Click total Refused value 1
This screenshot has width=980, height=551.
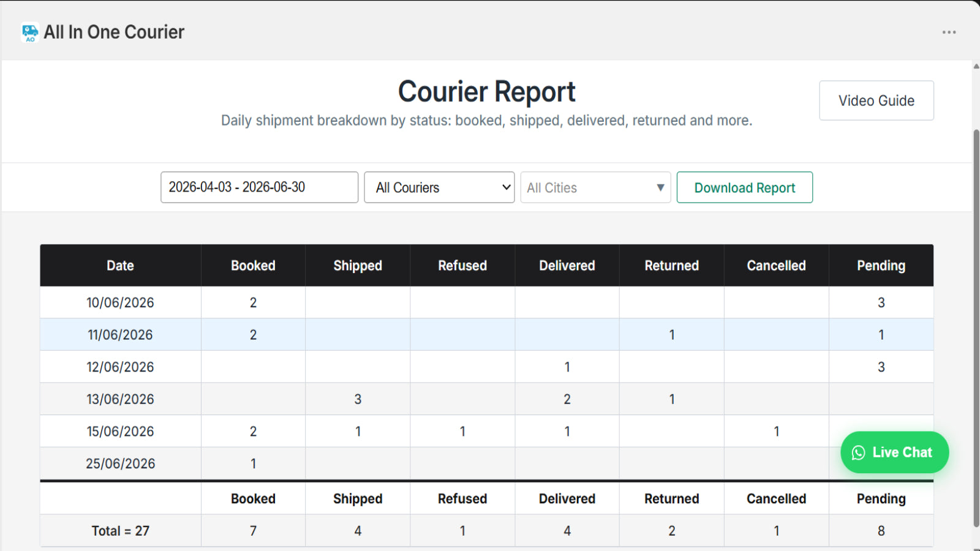[462, 531]
